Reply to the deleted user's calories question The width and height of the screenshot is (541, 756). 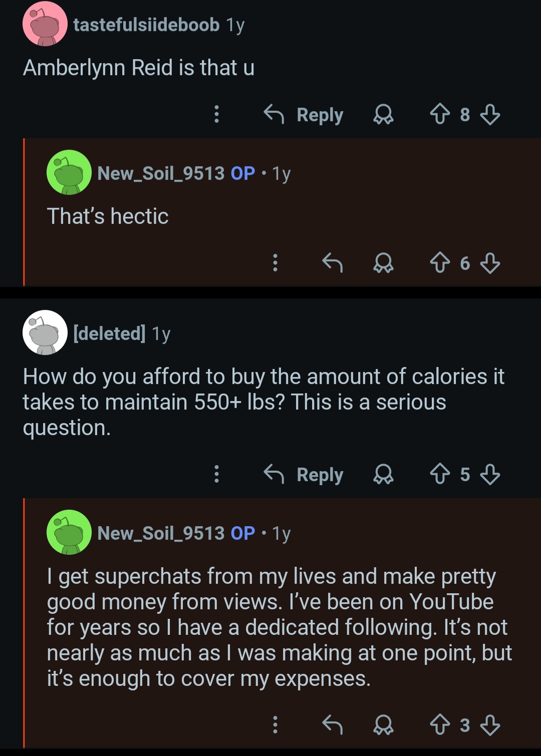(x=304, y=474)
